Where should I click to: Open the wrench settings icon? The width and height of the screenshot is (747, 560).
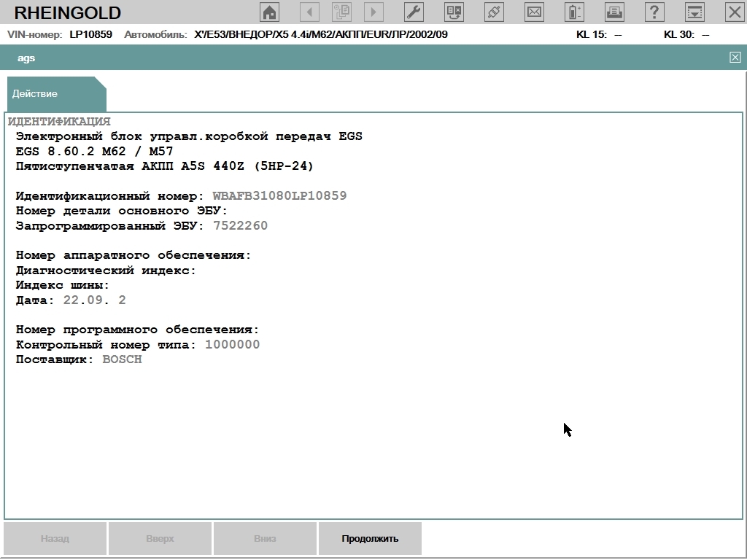(413, 12)
